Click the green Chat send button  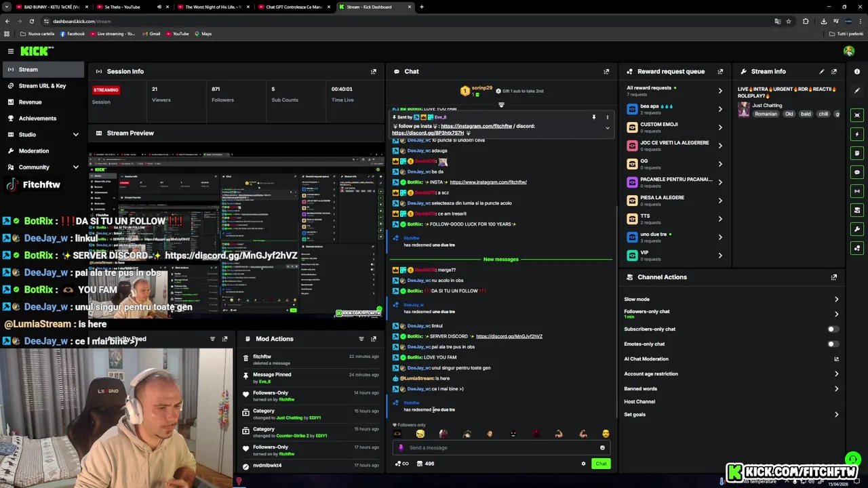[601, 464]
